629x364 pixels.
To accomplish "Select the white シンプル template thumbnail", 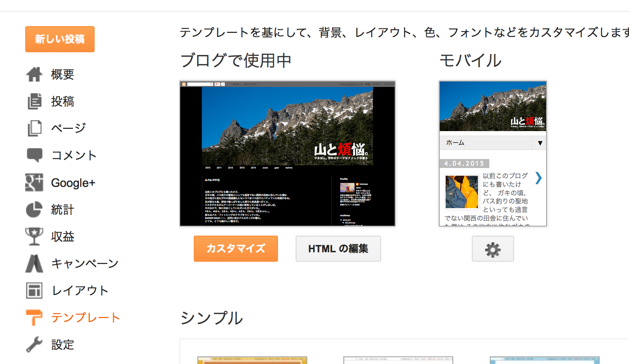I will pyautogui.click(x=398, y=360).
